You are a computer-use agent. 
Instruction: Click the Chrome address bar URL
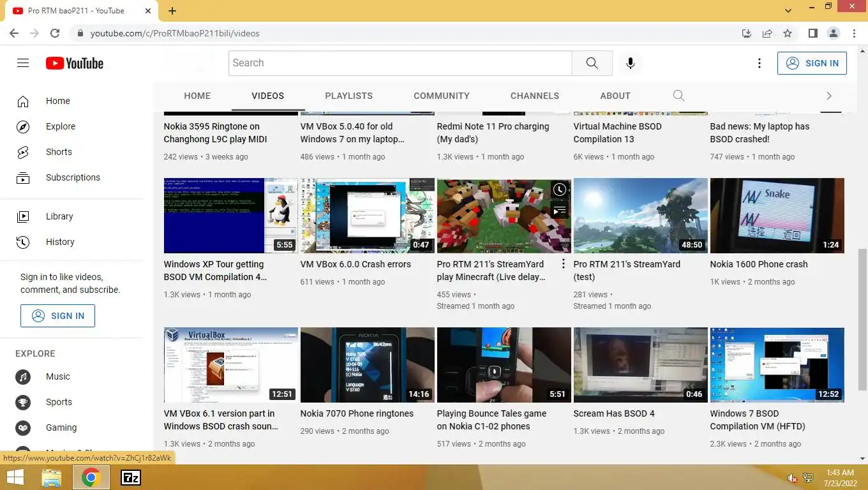pyautogui.click(x=175, y=33)
